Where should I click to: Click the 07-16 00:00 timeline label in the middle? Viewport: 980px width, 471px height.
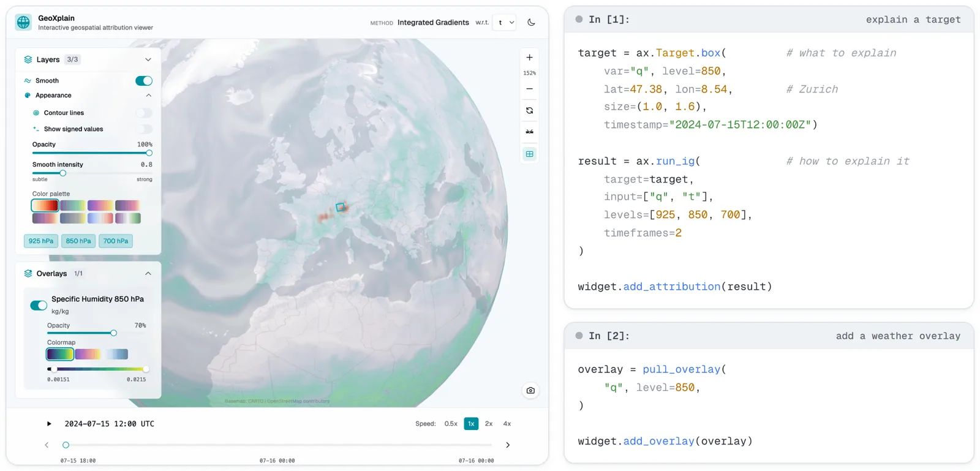[277, 461]
